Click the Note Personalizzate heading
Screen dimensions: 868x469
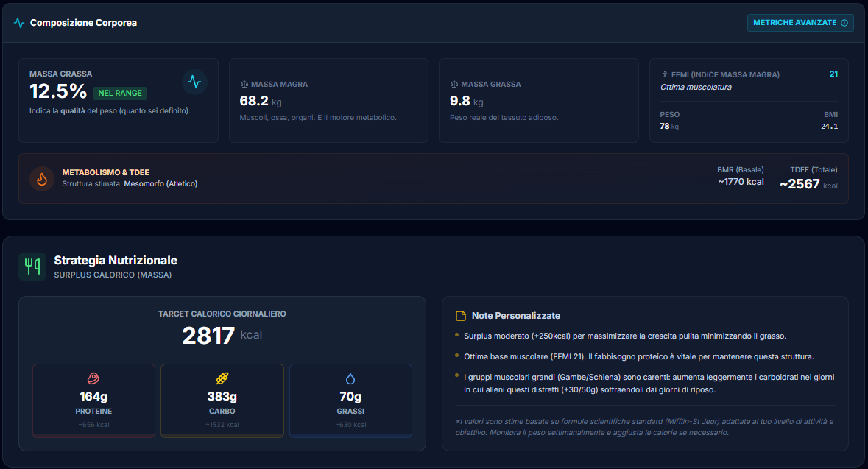coord(516,316)
